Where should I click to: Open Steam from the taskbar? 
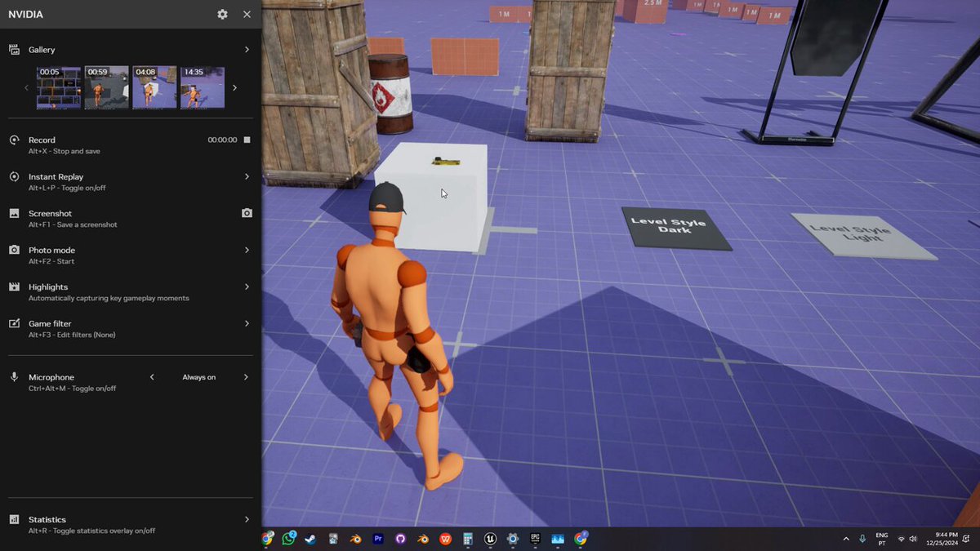point(310,539)
